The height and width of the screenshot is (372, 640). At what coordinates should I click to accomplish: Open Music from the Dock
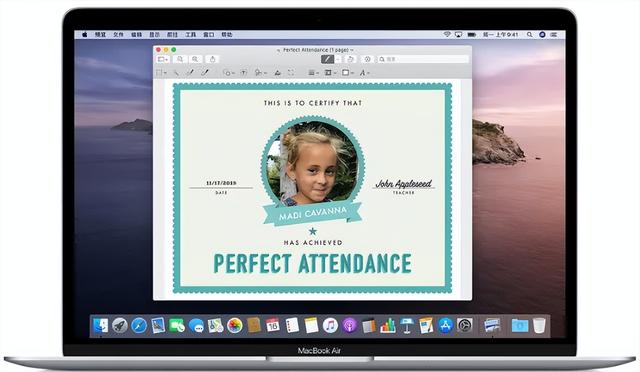click(x=330, y=325)
